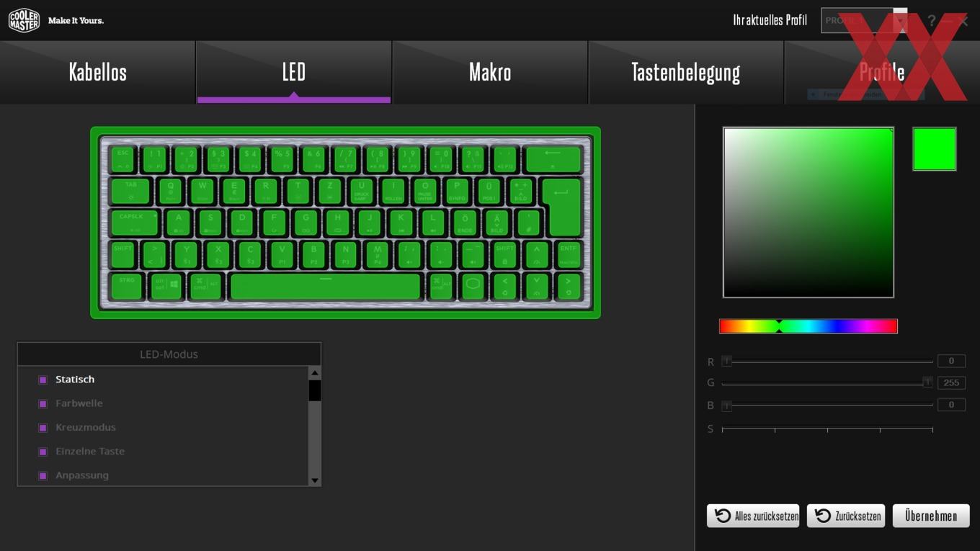Select the Windows logo key
980x551 pixels.
pyautogui.click(x=166, y=286)
